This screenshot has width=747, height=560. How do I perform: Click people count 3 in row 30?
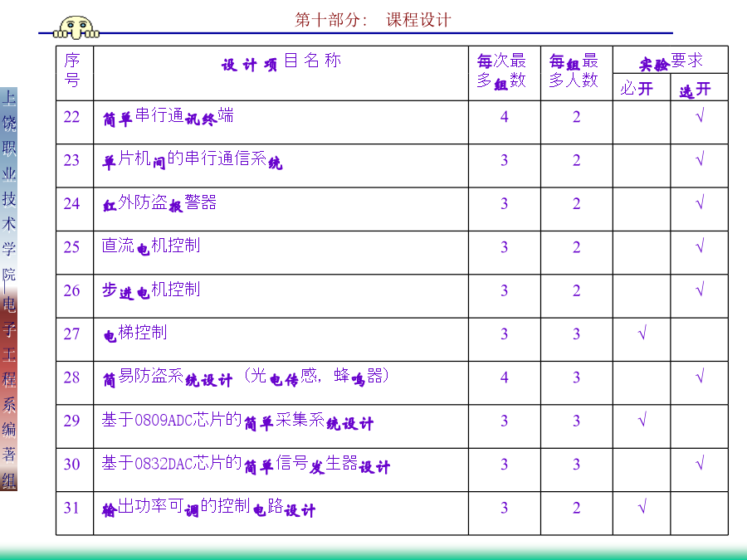576,465
